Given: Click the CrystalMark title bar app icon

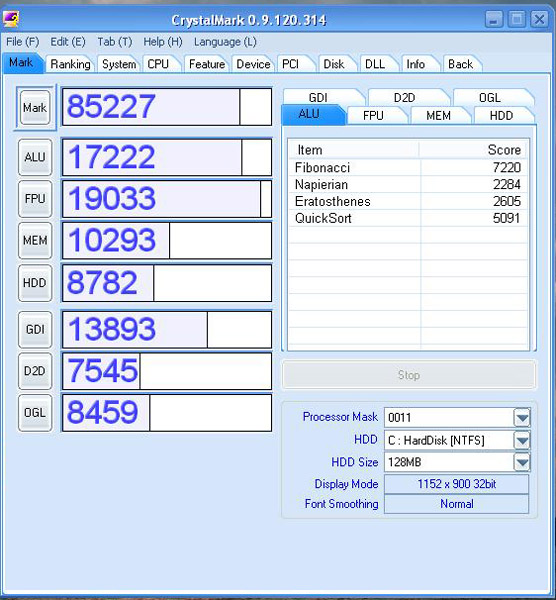Looking at the screenshot, I should [x=11, y=19].
